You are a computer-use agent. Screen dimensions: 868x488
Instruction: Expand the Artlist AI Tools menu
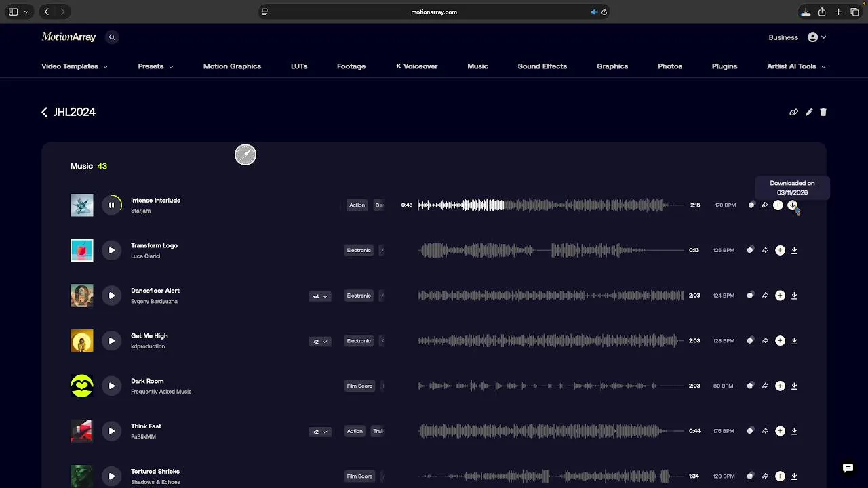tap(796, 66)
